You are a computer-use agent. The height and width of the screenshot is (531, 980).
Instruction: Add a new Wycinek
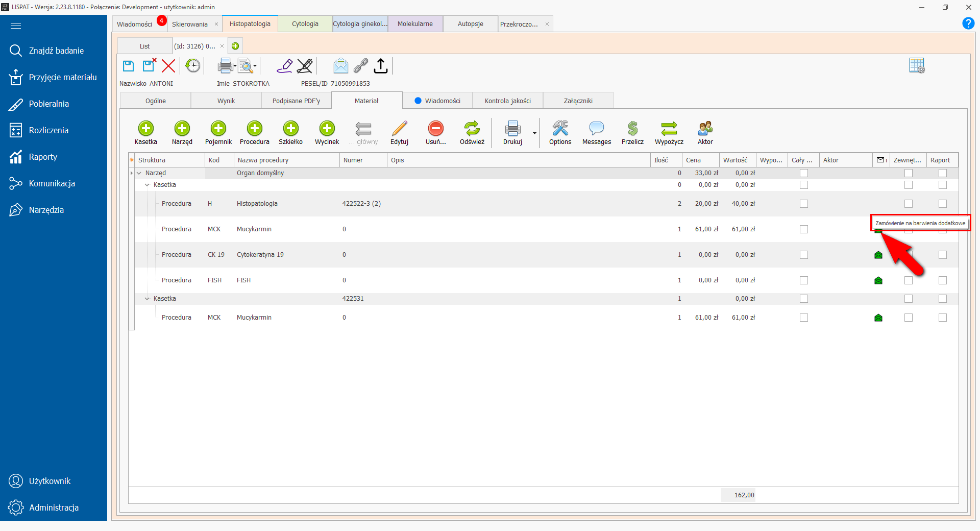pos(327,133)
